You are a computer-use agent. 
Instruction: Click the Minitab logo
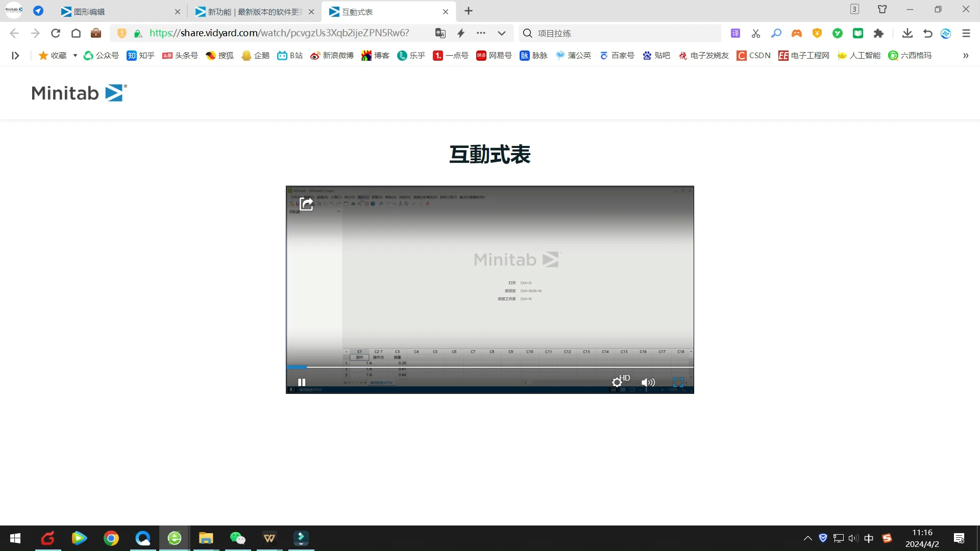[x=79, y=93]
